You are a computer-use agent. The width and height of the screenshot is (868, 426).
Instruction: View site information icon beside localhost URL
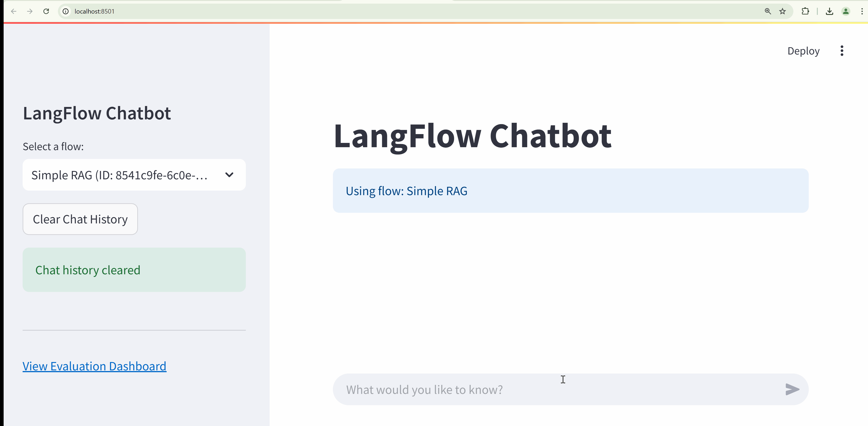(x=66, y=11)
